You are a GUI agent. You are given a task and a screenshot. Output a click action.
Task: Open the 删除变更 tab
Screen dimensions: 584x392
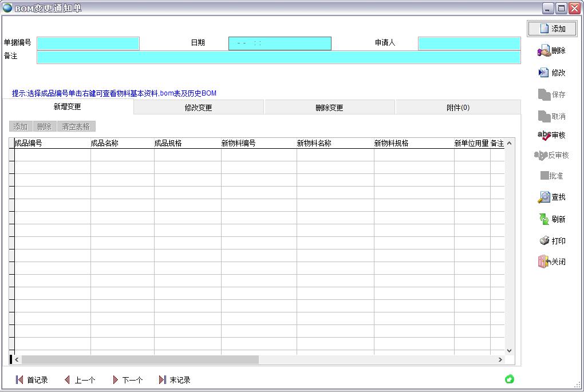tap(329, 108)
